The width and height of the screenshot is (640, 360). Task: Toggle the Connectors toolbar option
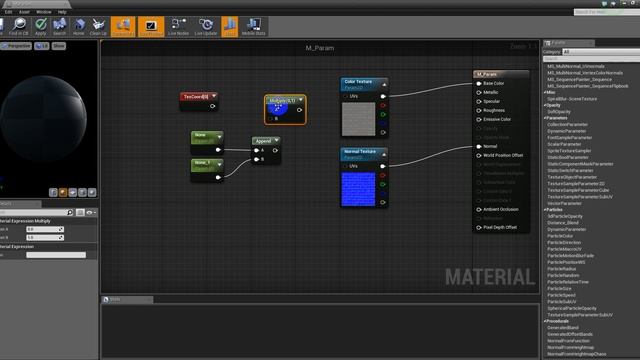(123, 27)
